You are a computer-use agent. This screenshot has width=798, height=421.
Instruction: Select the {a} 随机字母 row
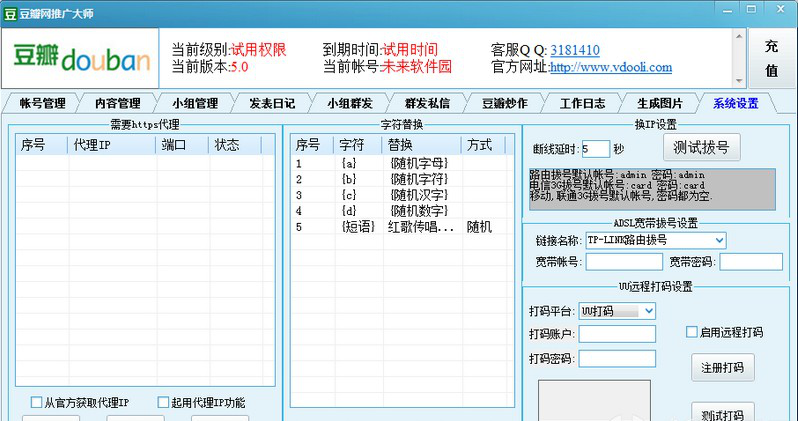pos(402,163)
